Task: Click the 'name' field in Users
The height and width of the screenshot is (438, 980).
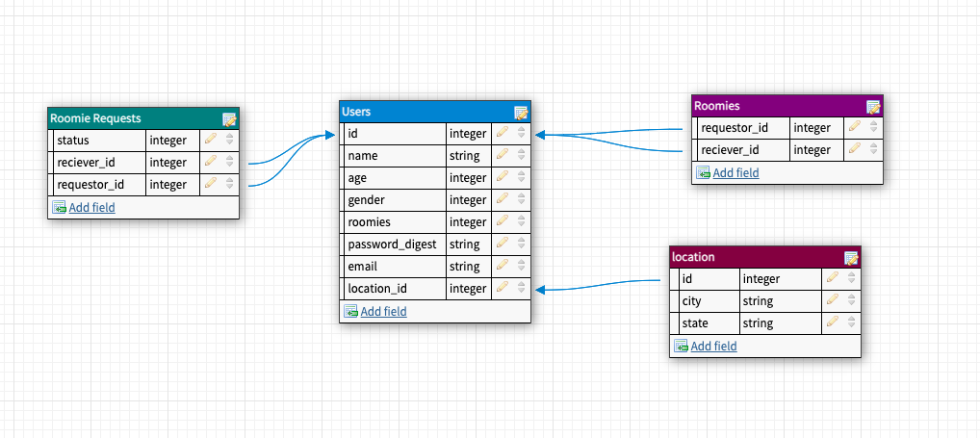Action: click(363, 156)
